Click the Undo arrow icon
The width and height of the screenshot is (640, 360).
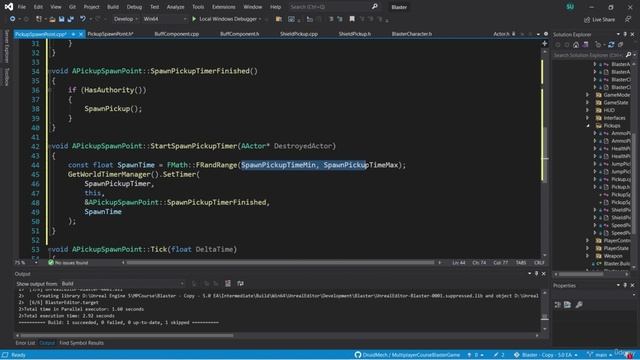83,19
